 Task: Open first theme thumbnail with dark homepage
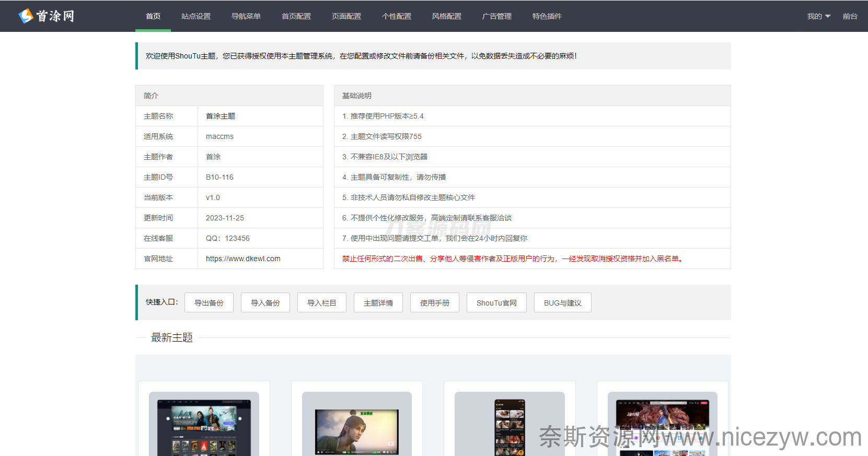pyautogui.click(x=204, y=424)
